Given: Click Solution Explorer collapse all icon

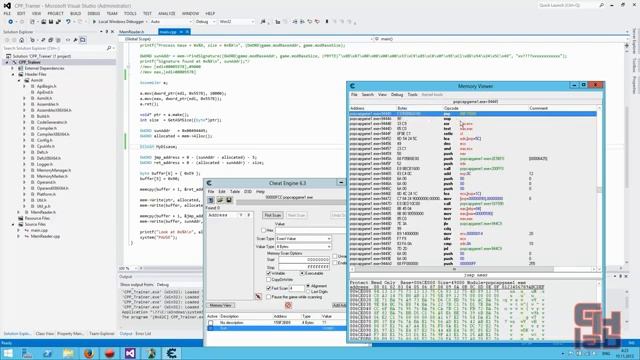Looking at the screenshot, I should coord(51,40).
